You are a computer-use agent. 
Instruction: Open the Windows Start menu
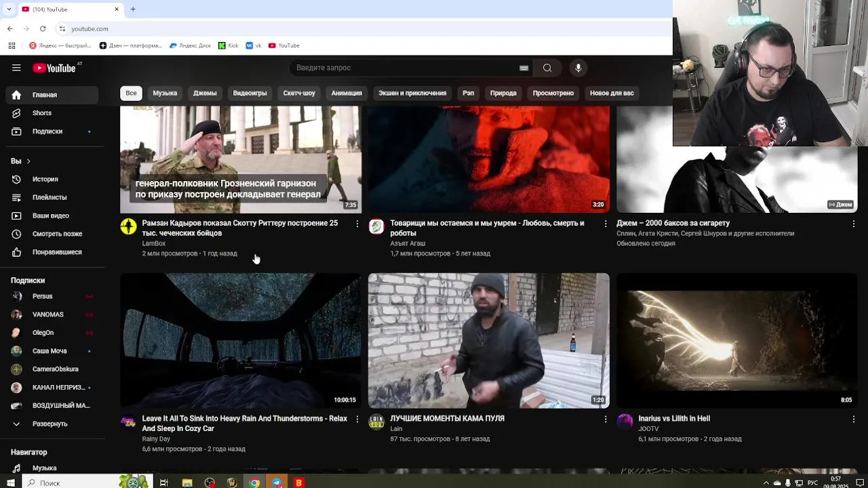[10, 483]
